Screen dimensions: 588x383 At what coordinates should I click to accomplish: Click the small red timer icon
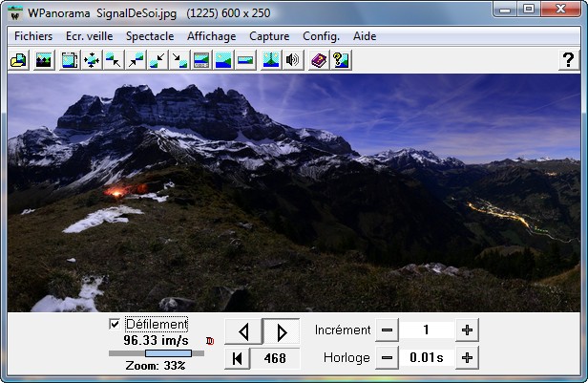click(x=210, y=341)
